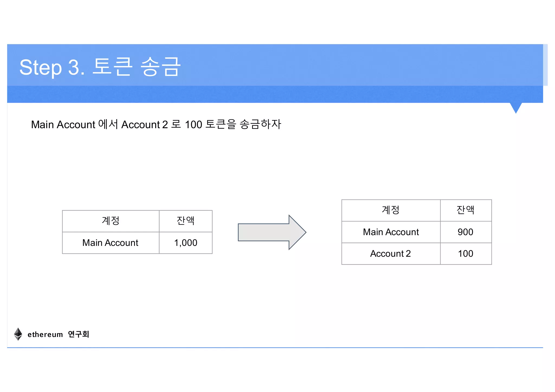Click the Ethereum diamond logo
Image resolution: width=555 pixels, height=392 pixels.
click(18, 334)
